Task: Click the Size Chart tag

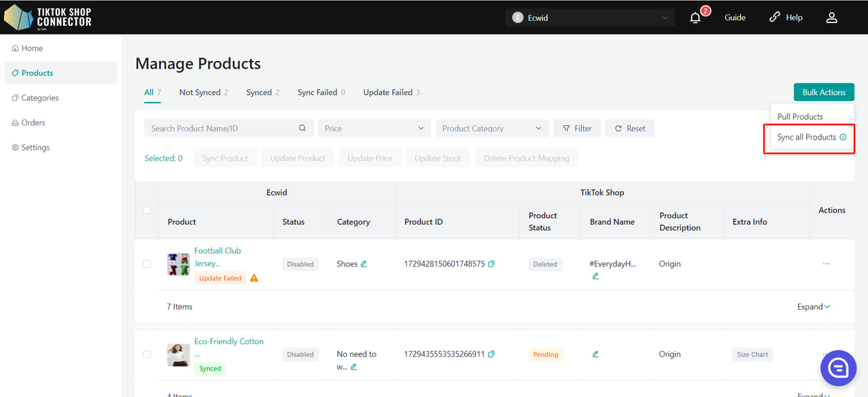Action: pyautogui.click(x=753, y=354)
